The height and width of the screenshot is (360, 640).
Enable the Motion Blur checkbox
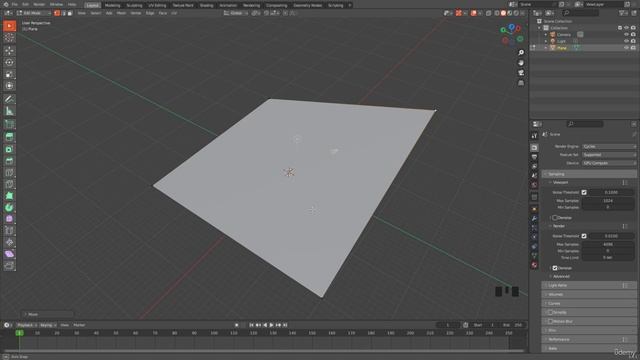[550, 321]
